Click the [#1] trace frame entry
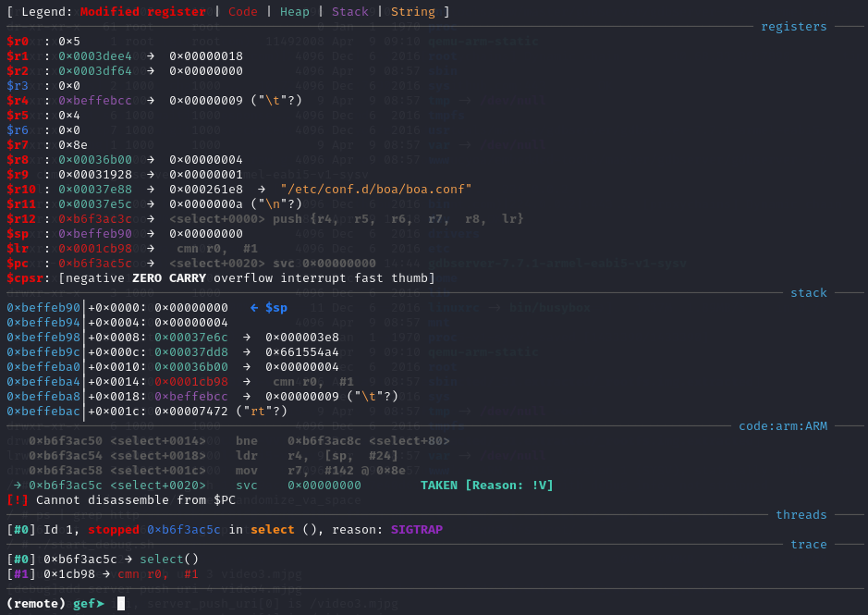This screenshot has width=868, height=615. point(20,574)
